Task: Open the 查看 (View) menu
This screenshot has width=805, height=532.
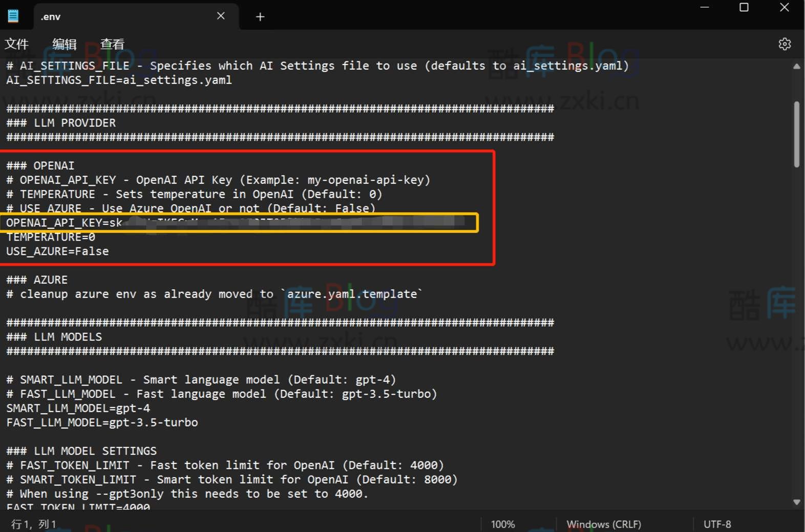Action: point(112,45)
